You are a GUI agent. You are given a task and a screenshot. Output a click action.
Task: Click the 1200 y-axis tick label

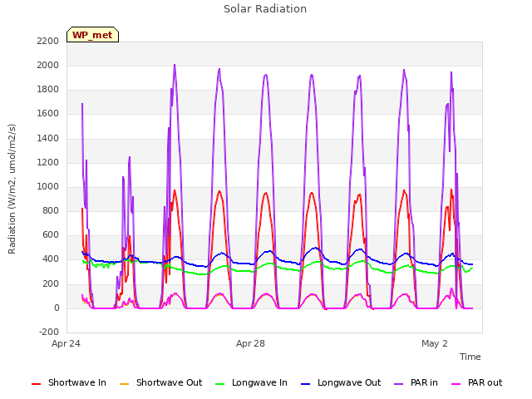click(x=48, y=163)
